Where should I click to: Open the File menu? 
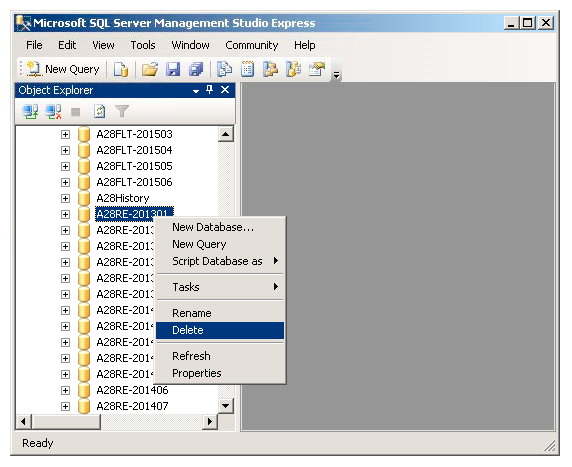34,45
